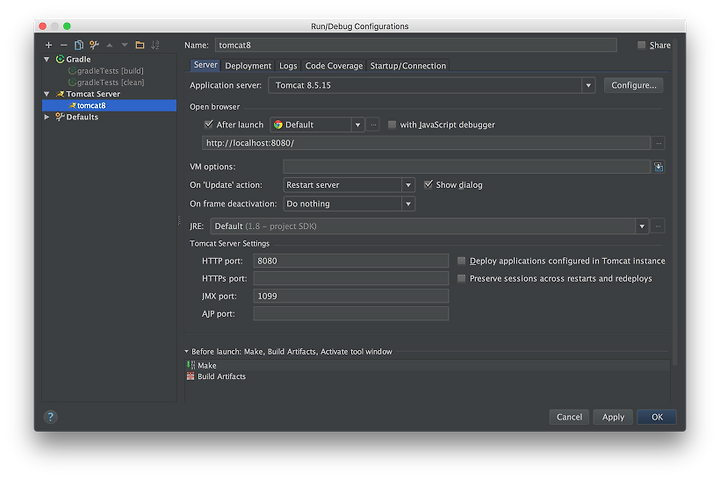Viewport: 720px width, 480px height.
Task: Collapse the Tomcat Server tree node
Action: pyautogui.click(x=47, y=94)
